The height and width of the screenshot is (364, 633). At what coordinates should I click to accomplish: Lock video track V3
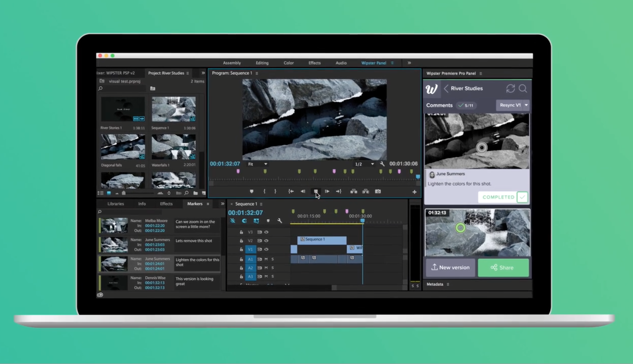[242, 232]
